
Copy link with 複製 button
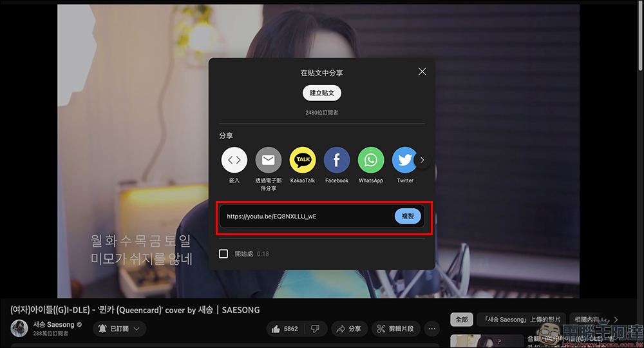[408, 216]
